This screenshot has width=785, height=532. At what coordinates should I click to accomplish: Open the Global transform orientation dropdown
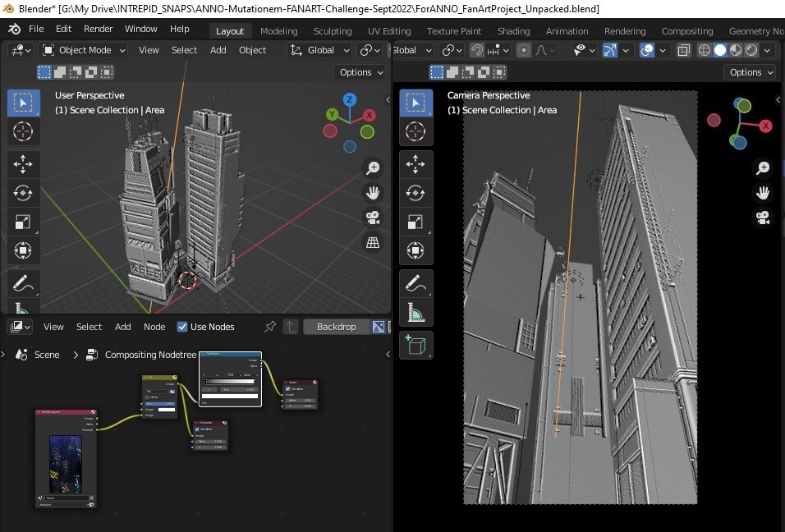point(320,50)
